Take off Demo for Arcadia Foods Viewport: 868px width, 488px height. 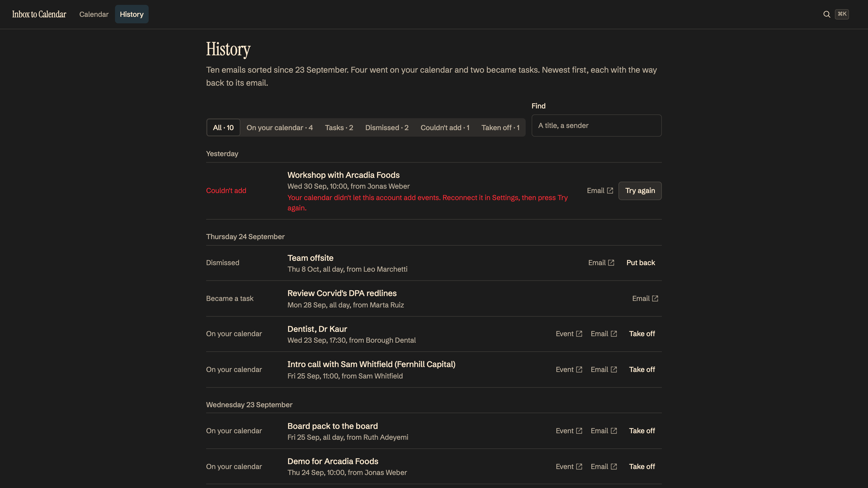click(x=642, y=466)
